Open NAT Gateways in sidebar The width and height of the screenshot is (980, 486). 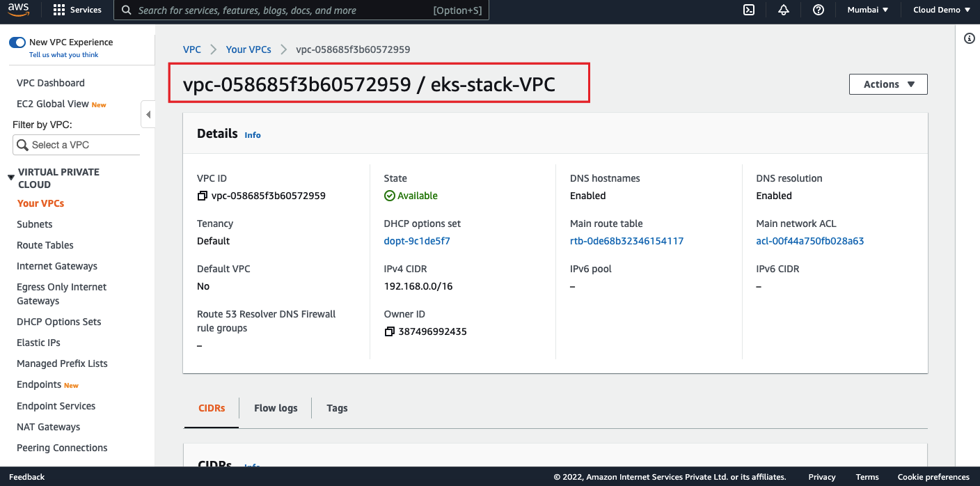[x=49, y=427]
